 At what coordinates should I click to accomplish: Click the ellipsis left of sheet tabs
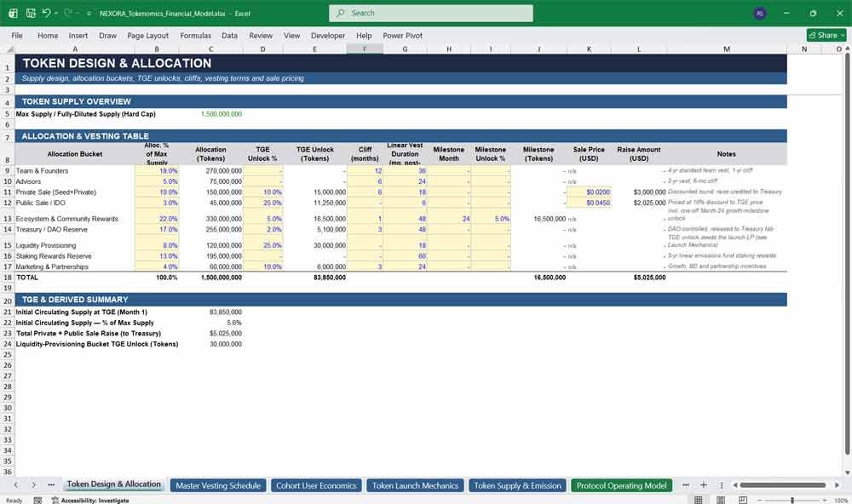coord(51,485)
